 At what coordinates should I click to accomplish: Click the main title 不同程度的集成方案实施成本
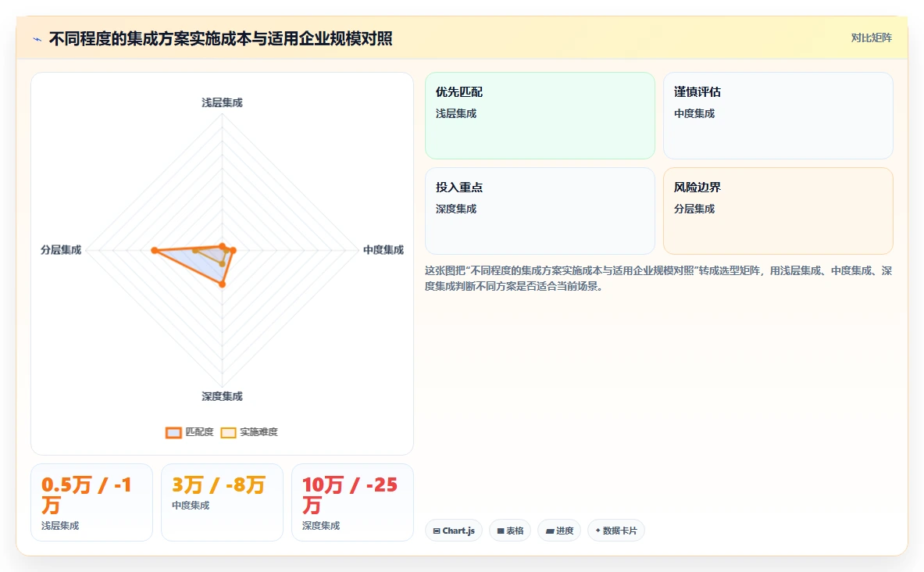click(220, 39)
